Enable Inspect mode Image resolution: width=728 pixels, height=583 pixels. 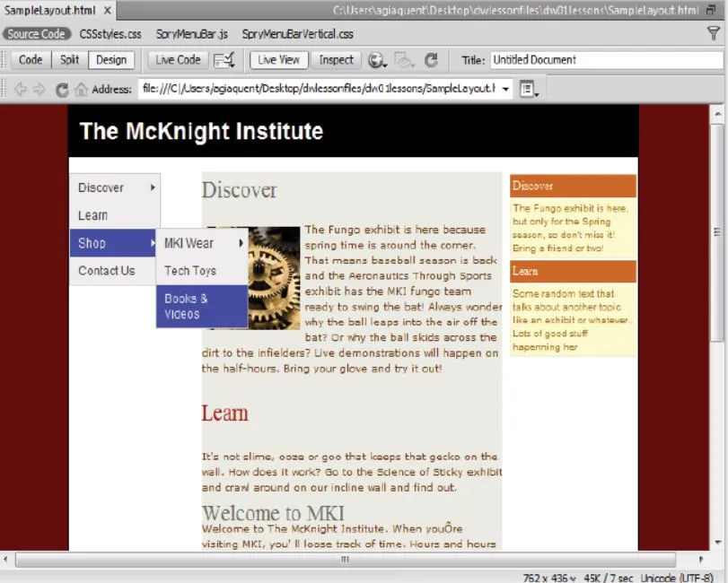(x=337, y=60)
